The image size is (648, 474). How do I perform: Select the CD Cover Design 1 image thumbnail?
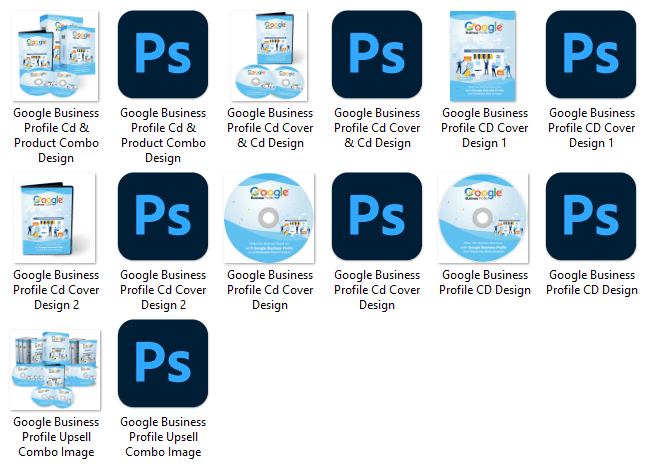pos(483,56)
